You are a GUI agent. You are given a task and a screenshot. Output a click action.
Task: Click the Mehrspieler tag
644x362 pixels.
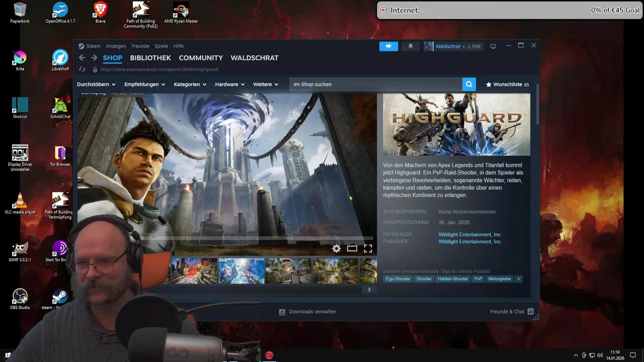[x=500, y=279]
